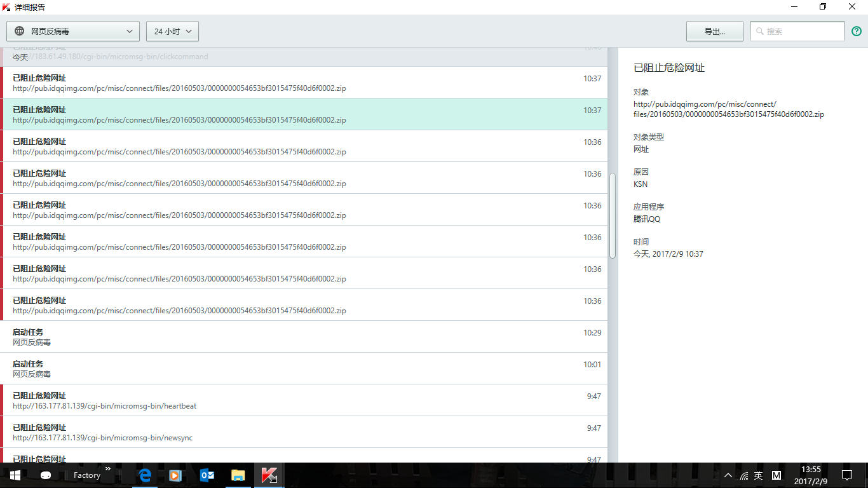Select the blocked newsync URL entry
This screenshot has height=488, width=868.
(305, 432)
